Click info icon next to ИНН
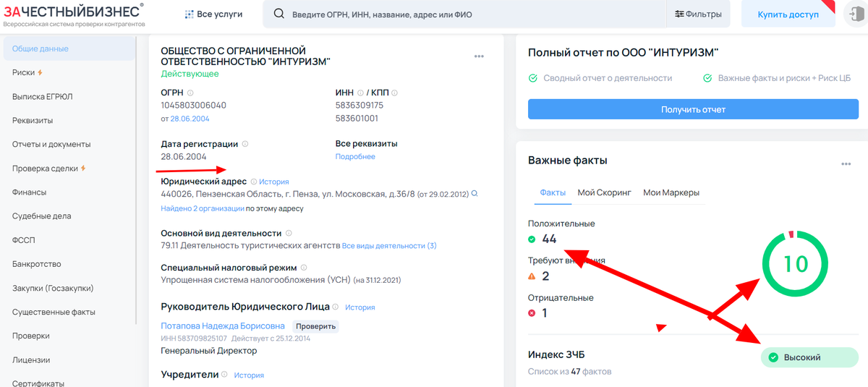Image resolution: width=868 pixels, height=387 pixels. point(360,93)
